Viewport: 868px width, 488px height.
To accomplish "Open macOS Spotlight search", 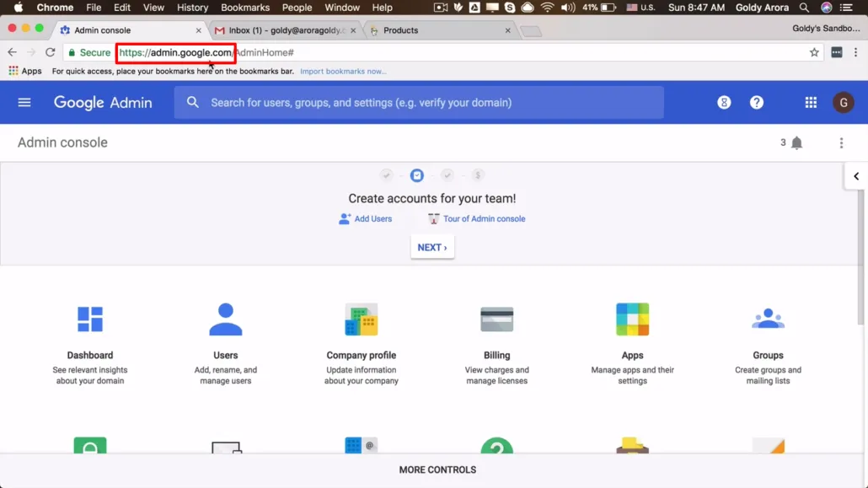I will point(804,8).
